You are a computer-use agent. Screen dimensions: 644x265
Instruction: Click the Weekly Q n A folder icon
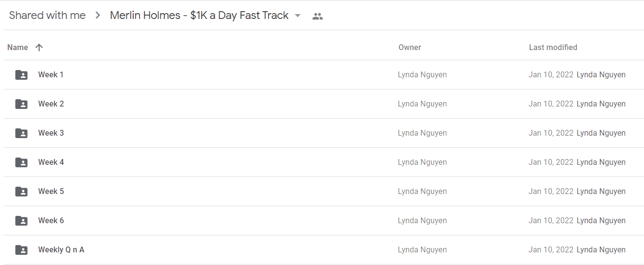[21, 250]
